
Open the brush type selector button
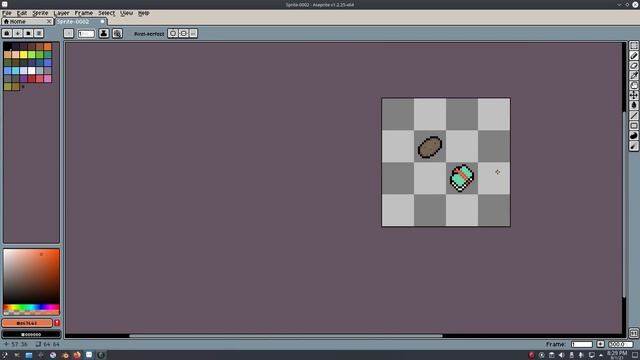click(x=69, y=33)
